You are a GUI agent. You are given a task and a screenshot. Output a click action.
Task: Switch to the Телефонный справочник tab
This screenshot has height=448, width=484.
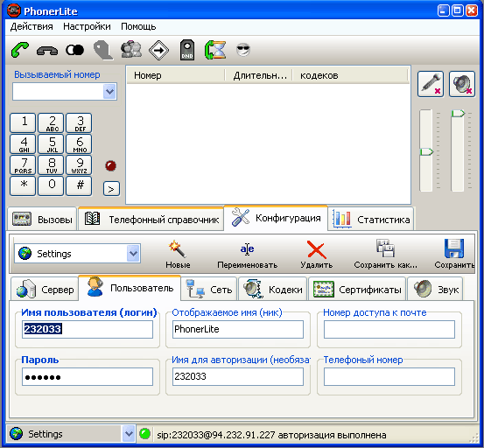tap(151, 220)
